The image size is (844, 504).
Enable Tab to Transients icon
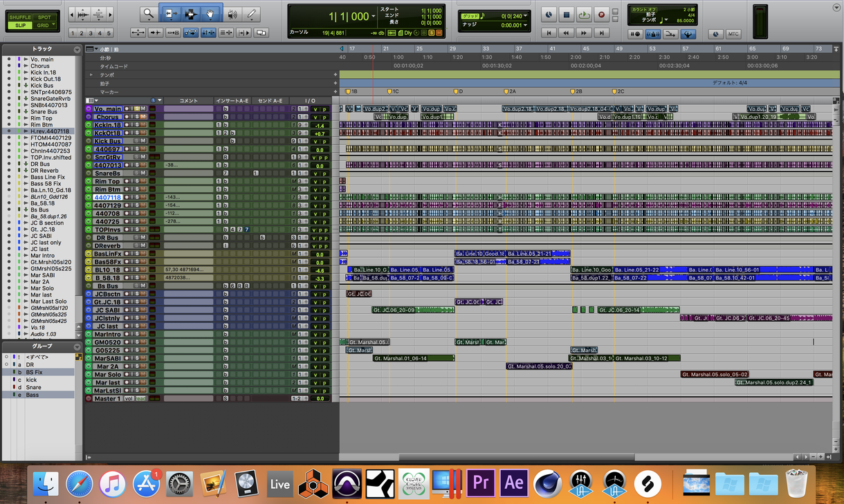point(156,32)
